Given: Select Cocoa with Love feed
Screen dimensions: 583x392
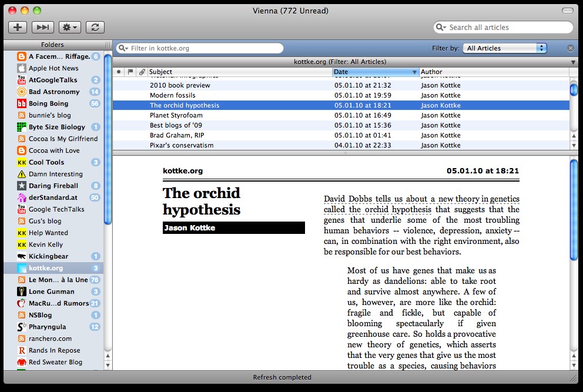Looking at the screenshot, I should coord(53,150).
